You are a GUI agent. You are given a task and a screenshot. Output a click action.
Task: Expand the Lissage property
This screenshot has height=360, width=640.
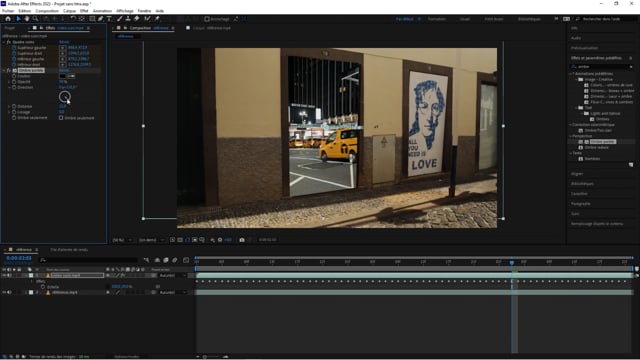point(9,112)
